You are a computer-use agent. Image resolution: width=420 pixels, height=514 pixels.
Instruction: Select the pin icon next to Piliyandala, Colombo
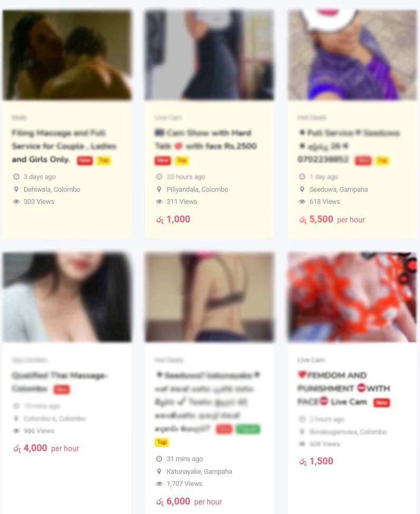159,189
